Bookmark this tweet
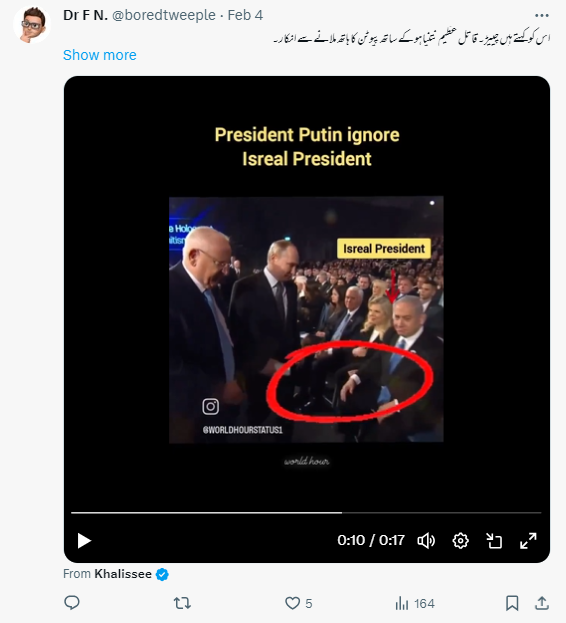The width and height of the screenshot is (566, 623). [512, 603]
